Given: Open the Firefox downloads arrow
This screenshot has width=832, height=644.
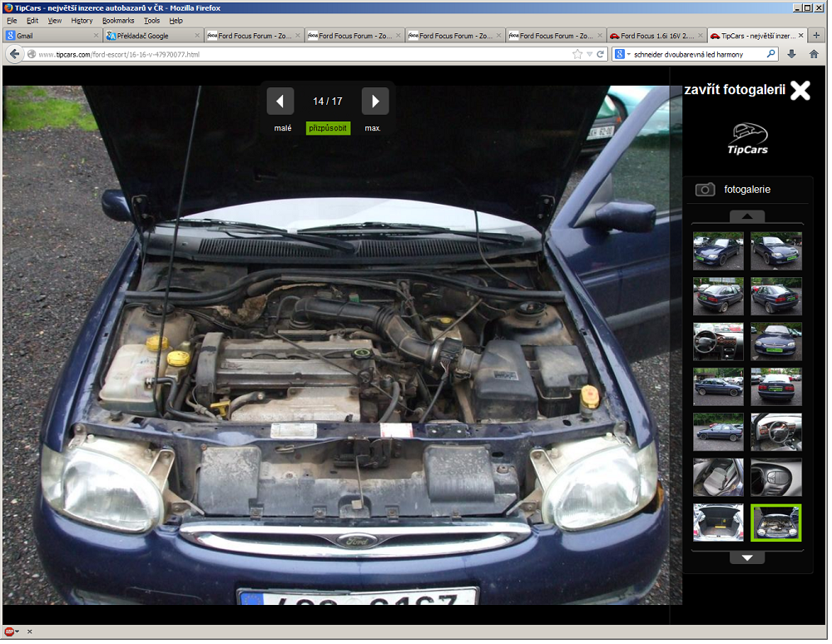Looking at the screenshot, I should 791,54.
